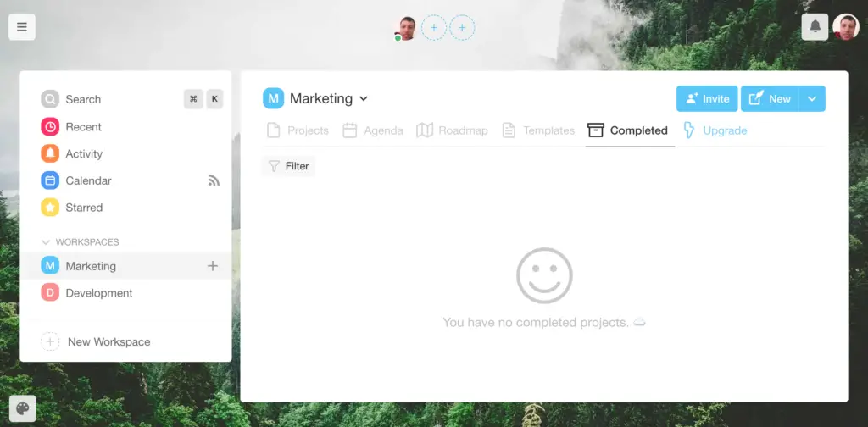Viewport: 868px width, 427px height.
Task: Switch to the Projects tab
Action: point(298,130)
